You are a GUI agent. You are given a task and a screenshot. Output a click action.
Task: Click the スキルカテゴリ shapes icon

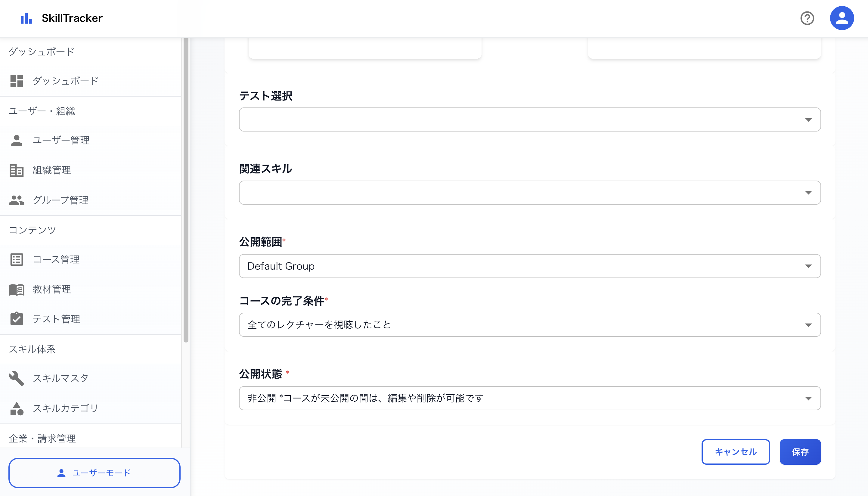(x=16, y=408)
